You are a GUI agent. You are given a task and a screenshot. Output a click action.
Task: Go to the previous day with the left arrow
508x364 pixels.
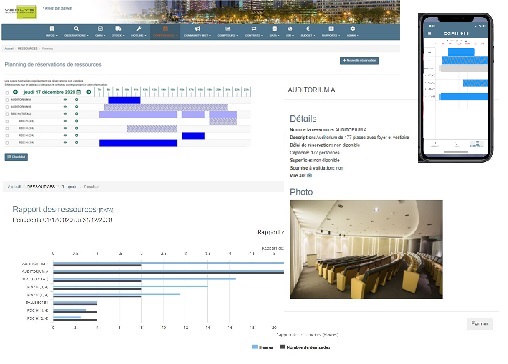point(15,92)
